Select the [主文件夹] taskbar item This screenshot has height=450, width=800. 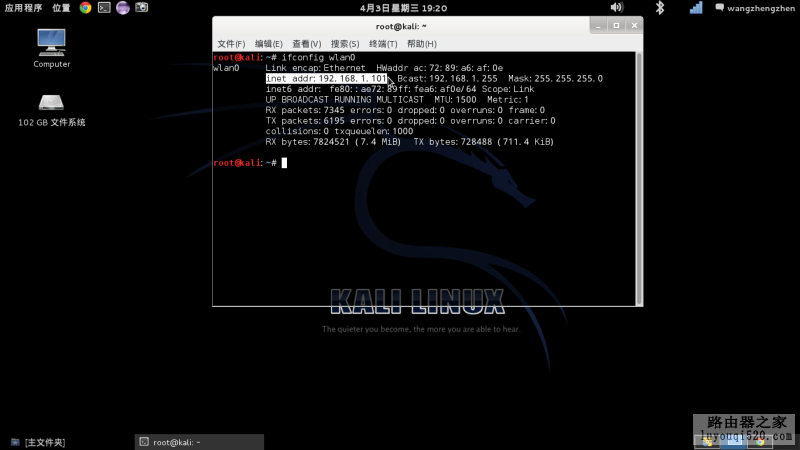(x=38, y=442)
